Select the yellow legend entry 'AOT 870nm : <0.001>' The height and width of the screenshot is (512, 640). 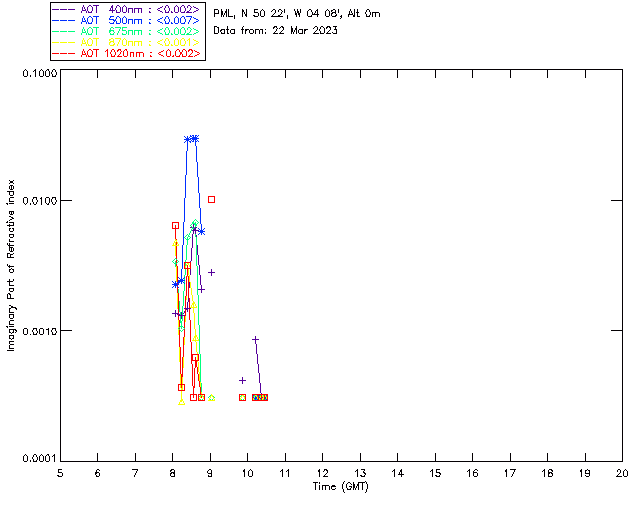(x=127, y=42)
